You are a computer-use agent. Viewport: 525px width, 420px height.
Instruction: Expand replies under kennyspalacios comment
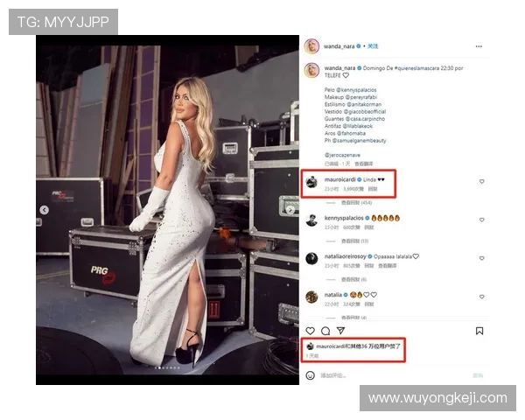[354, 241]
